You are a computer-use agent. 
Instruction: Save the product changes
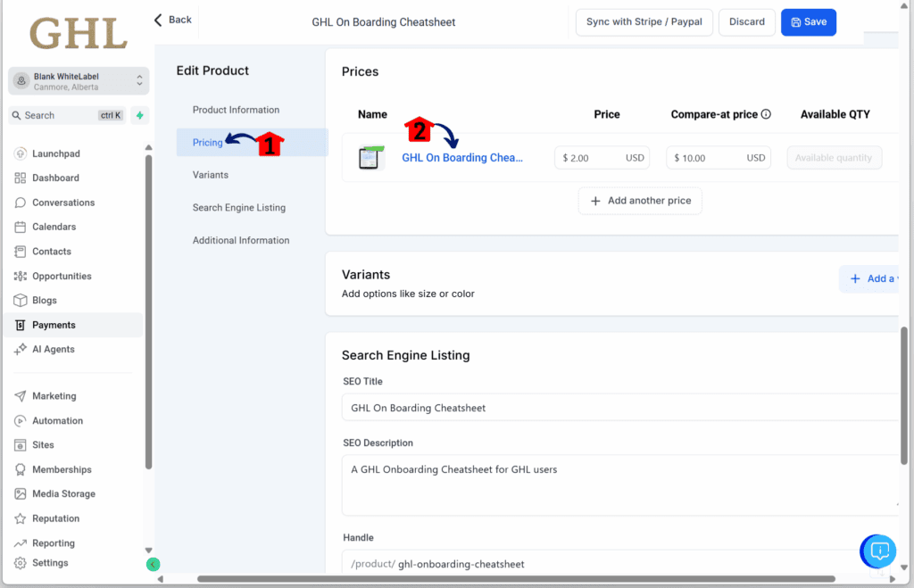(x=809, y=22)
